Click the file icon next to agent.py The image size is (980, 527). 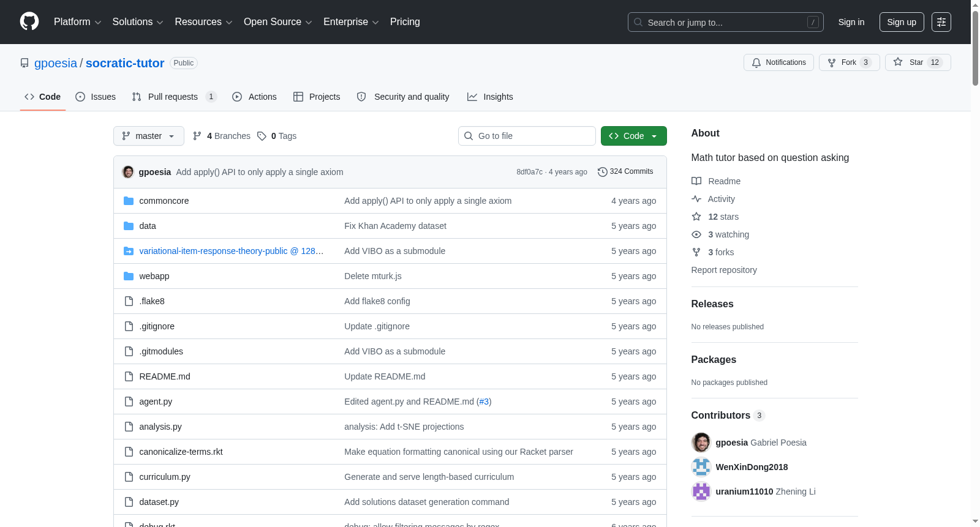(129, 402)
